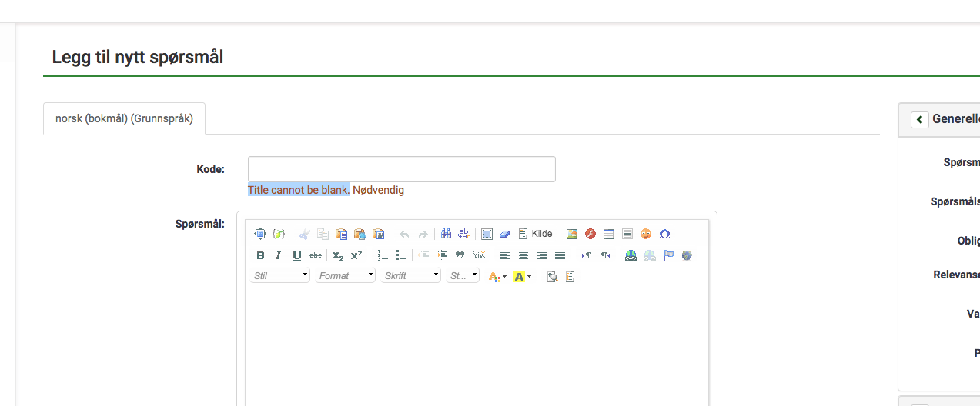980x406 pixels.
Task: Insert iframe globe icon
Action: click(687, 255)
